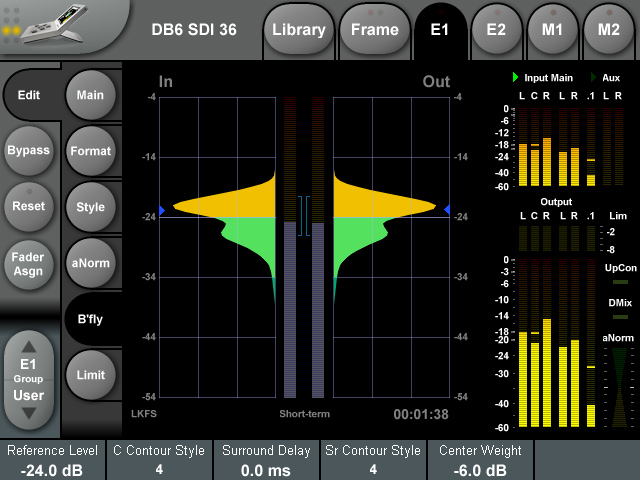The width and height of the screenshot is (640, 480).
Task: Click the right blue target level marker
Action: 447,208
